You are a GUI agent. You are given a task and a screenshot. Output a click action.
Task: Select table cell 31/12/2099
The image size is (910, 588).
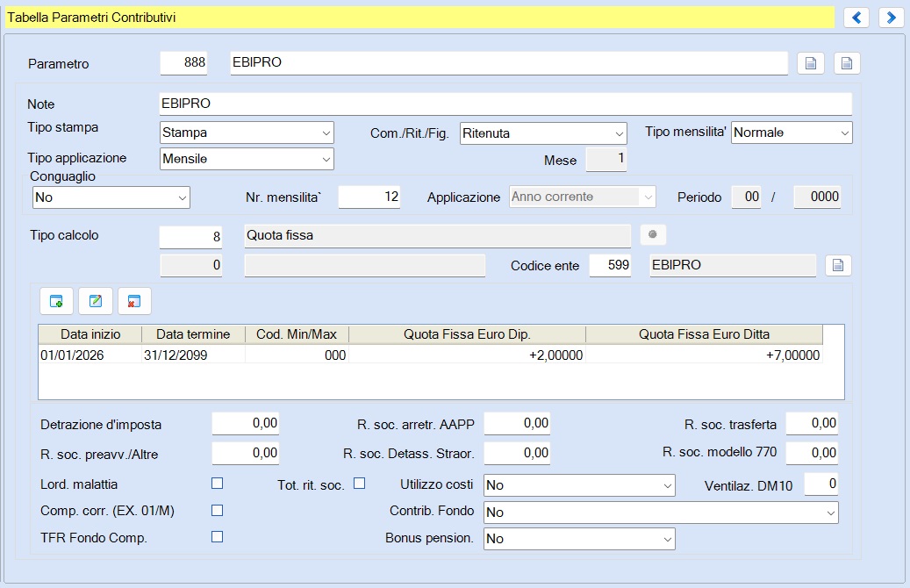click(x=193, y=355)
